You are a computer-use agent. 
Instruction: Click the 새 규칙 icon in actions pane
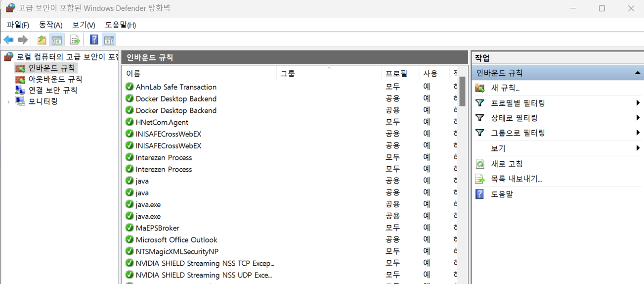(480, 88)
